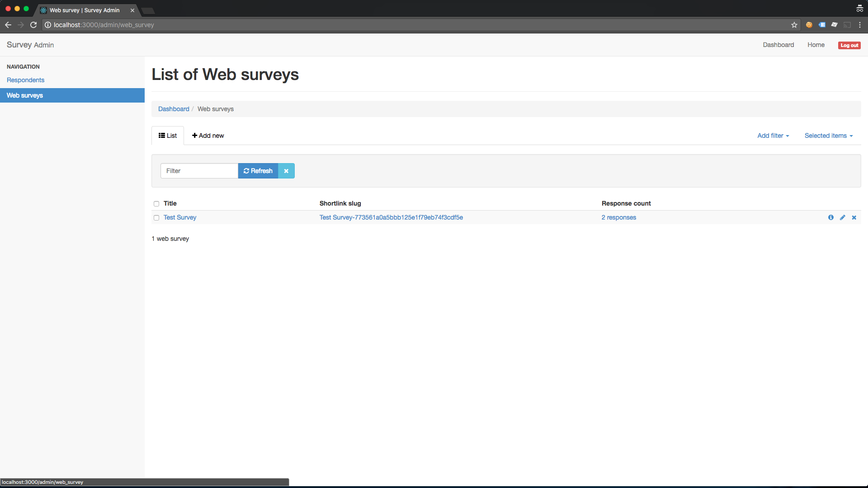Sort by the Shortlink slug column header
Viewport: 868px width, 488px height.
point(340,203)
